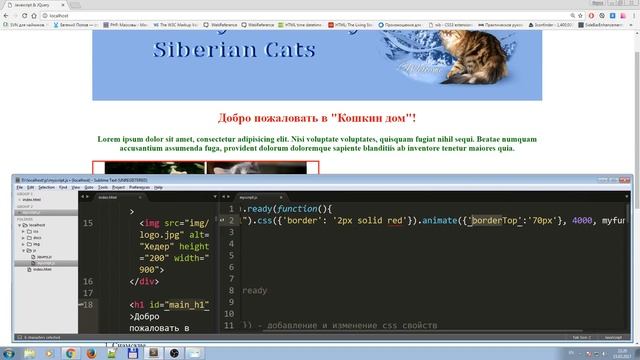Close the Javascript & JQuery browser tab
The image size is (640, 360).
[x=63, y=5]
